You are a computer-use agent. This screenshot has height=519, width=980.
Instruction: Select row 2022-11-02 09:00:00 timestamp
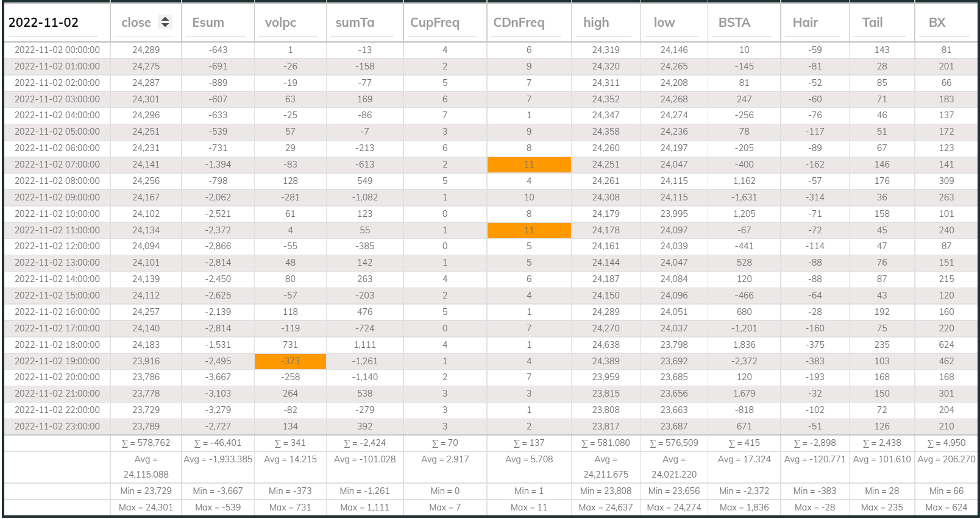[57, 197]
